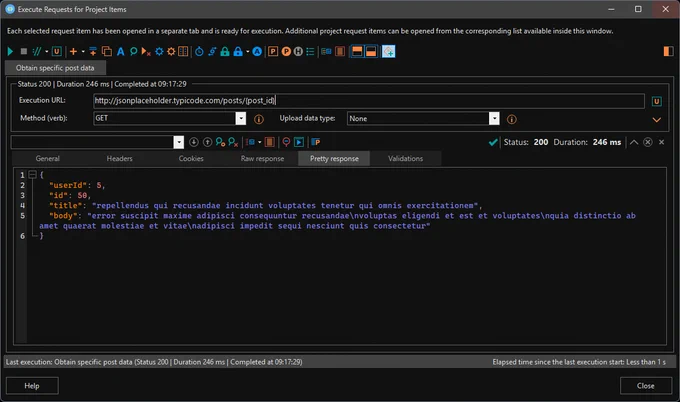Click the orange round P icon

(286, 52)
